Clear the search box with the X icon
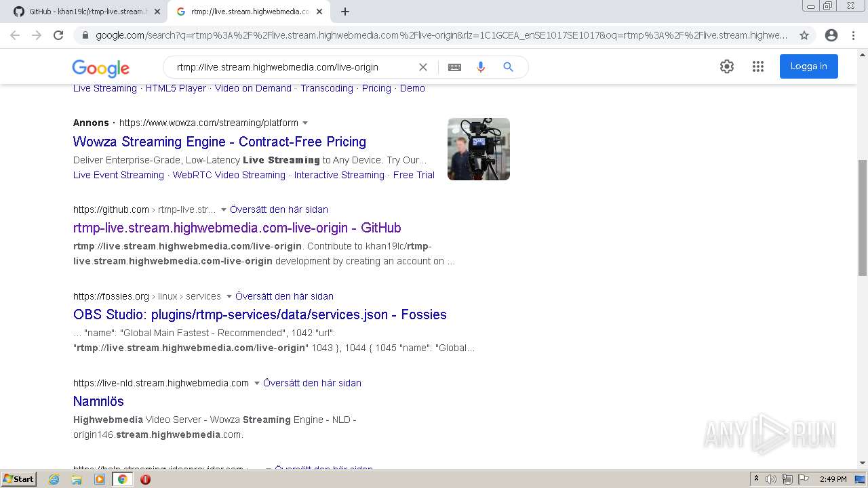868x488 pixels. point(423,67)
